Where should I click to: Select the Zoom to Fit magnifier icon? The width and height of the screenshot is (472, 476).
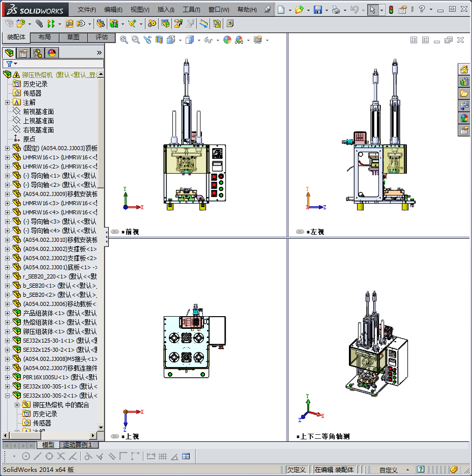pyautogui.click(x=124, y=40)
